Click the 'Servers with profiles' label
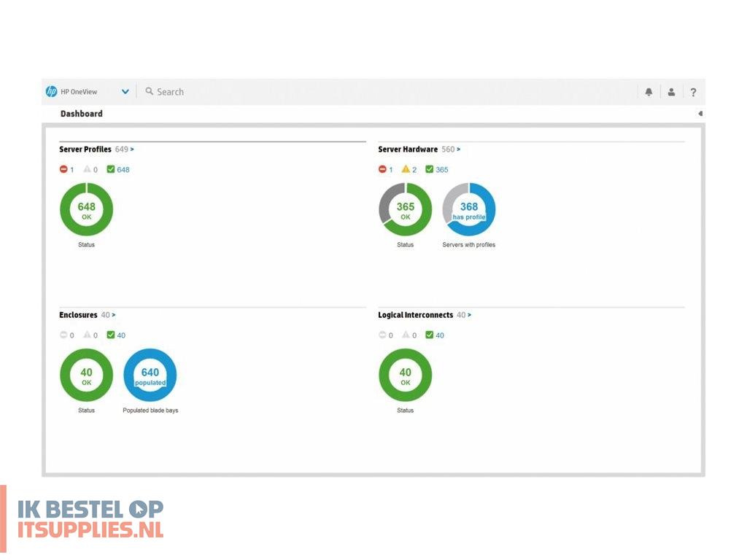 pos(469,245)
